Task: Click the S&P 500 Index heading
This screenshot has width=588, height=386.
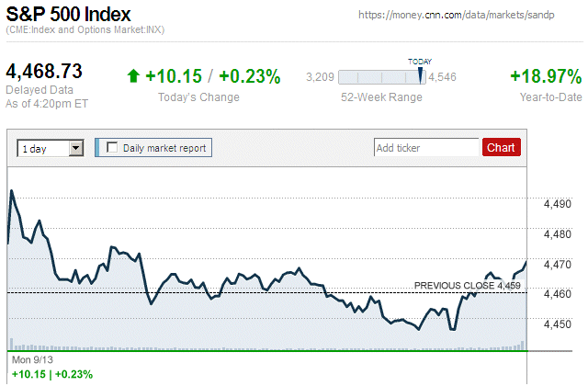Action: pyautogui.click(x=68, y=15)
